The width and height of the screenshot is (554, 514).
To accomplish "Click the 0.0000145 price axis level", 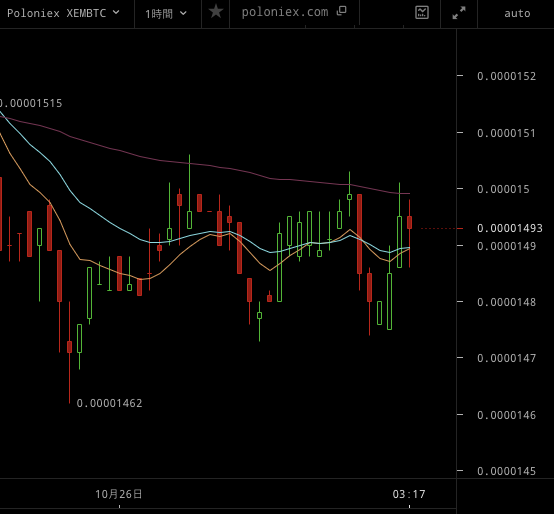I will (506, 471).
